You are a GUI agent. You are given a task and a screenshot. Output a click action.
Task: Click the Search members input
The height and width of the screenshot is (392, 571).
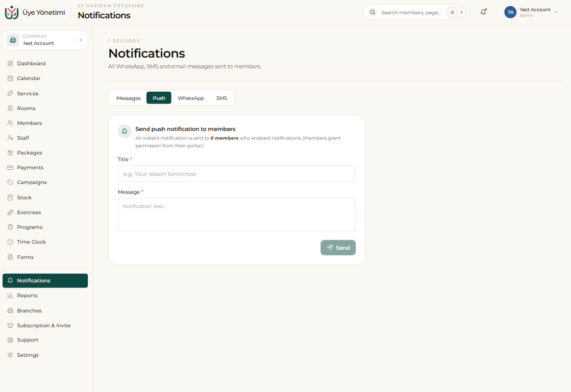pos(411,12)
